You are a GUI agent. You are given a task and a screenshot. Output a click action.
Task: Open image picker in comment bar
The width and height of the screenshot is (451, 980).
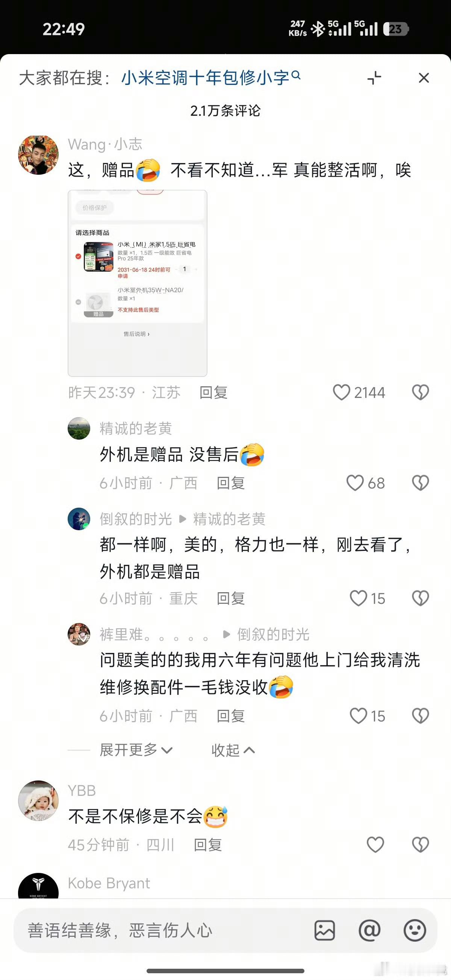click(x=325, y=930)
